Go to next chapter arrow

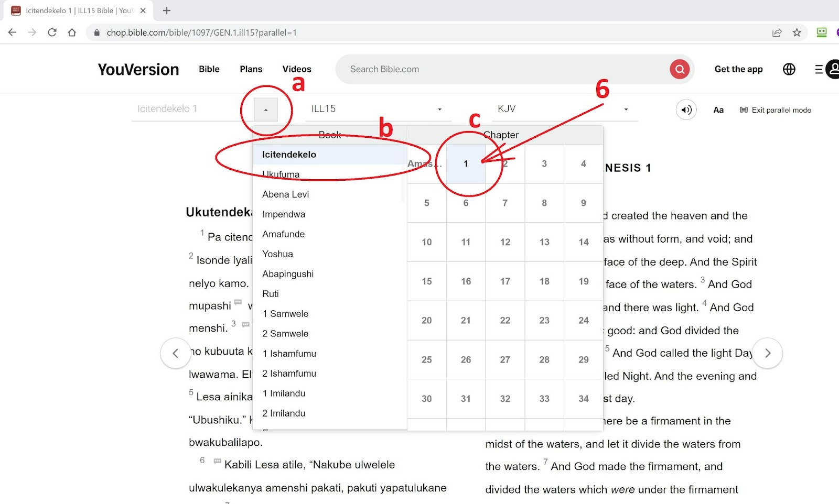pyautogui.click(x=768, y=353)
